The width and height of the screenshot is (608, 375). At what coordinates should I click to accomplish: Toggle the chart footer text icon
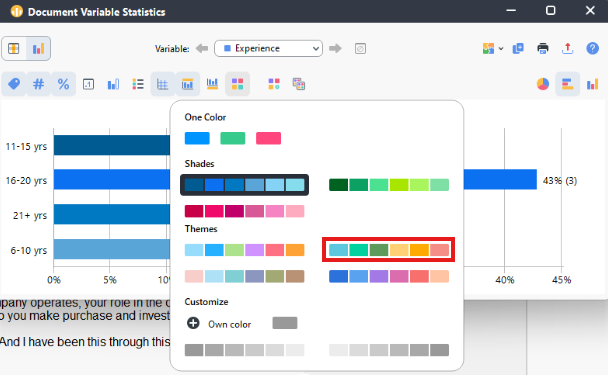(x=212, y=84)
